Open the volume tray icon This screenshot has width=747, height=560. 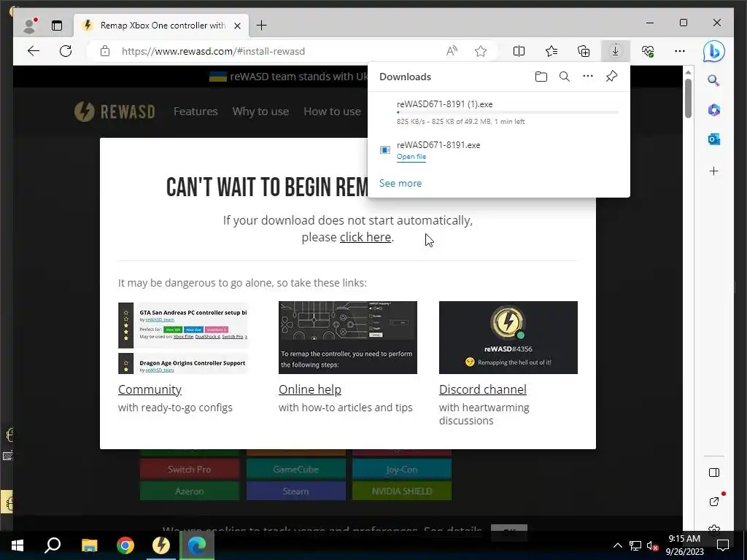pyautogui.click(x=652, y=545)
